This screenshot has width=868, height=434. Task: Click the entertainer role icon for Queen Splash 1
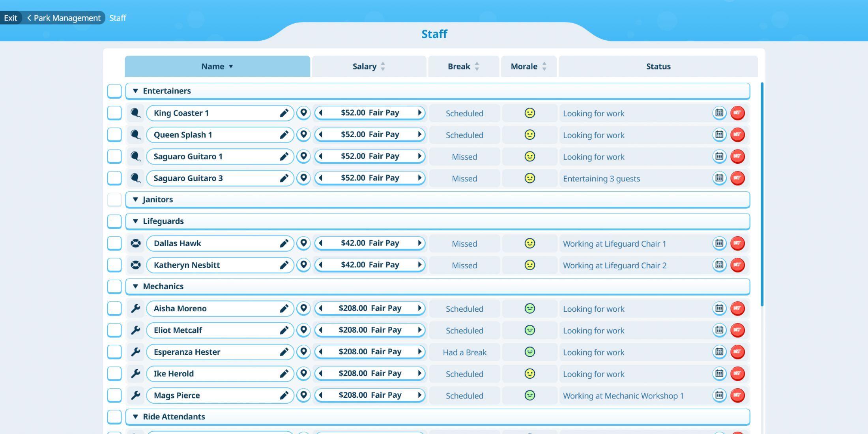click(135, 134)
